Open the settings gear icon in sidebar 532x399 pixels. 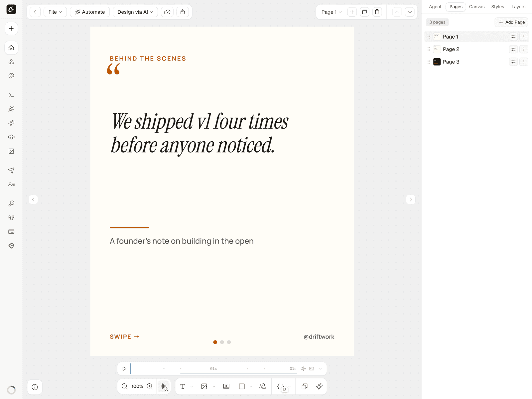11,246
